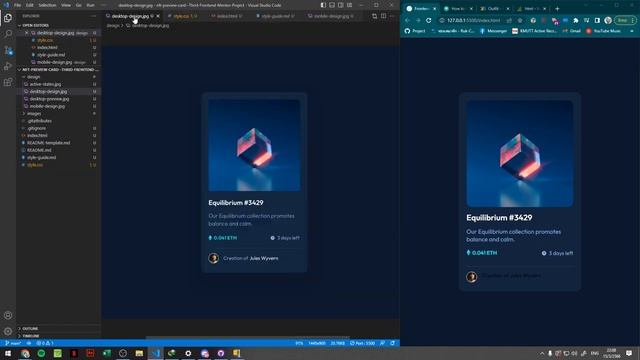Open the Explorer view in activity bar

[x=8, y=18]
